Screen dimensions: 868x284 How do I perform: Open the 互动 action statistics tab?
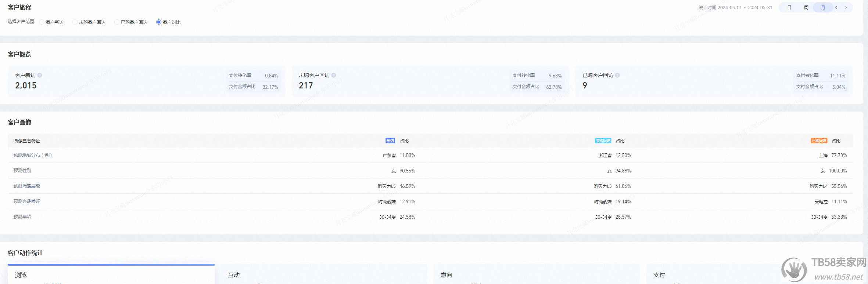pos(234,275)
